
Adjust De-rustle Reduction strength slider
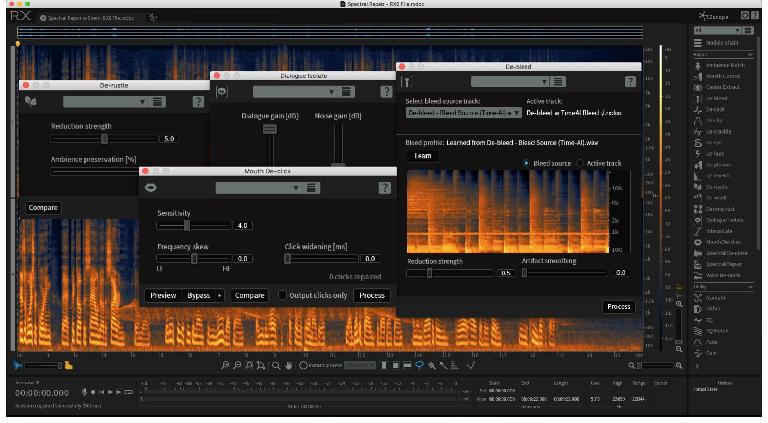(104, 139)
